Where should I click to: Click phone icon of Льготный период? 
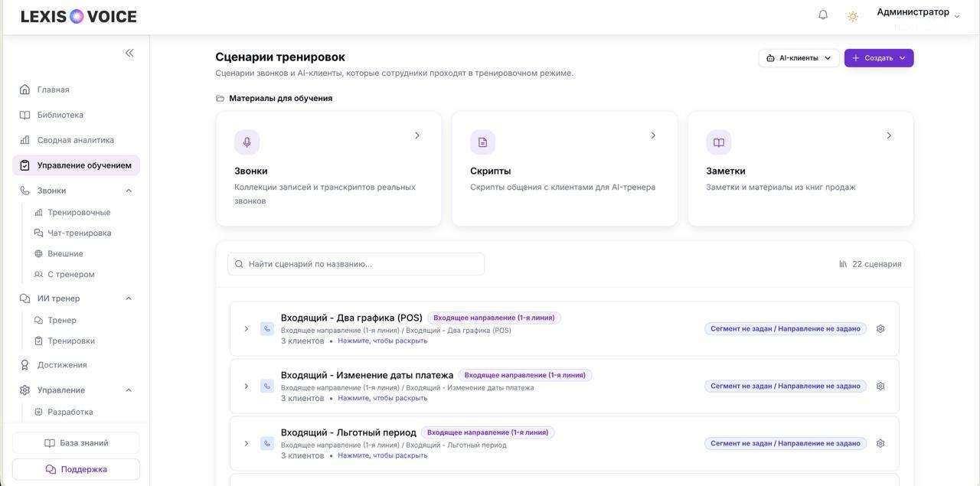point(267,444)
